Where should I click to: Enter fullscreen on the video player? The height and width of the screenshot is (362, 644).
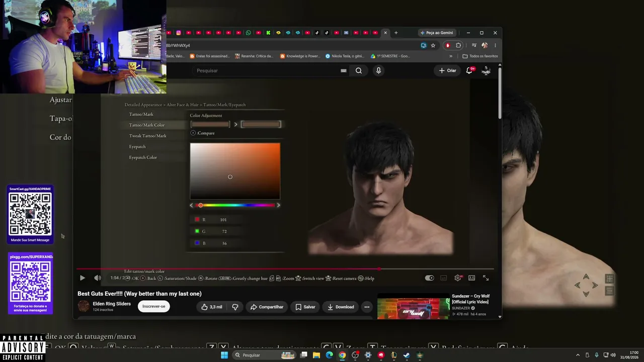click(486, 278)
